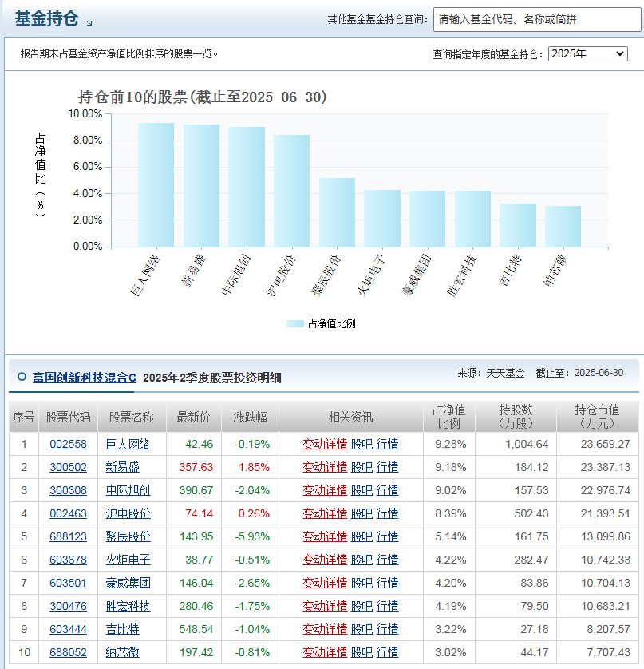Image resolution: width=644 pixels, height=669 pixels.
Task: Open 豪威集团 stock name link
Action: 128,583
